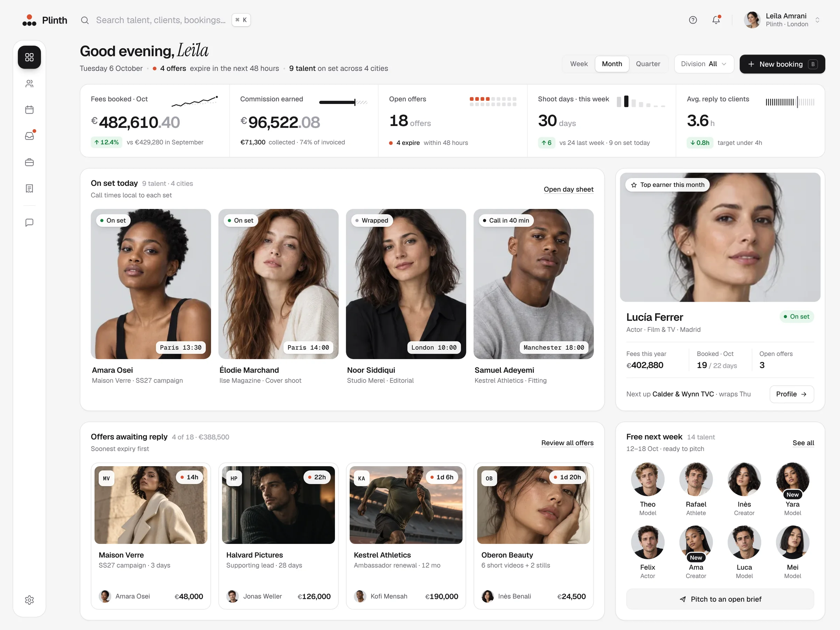Open Samuel Adeyemi photo card

[533, 283]
